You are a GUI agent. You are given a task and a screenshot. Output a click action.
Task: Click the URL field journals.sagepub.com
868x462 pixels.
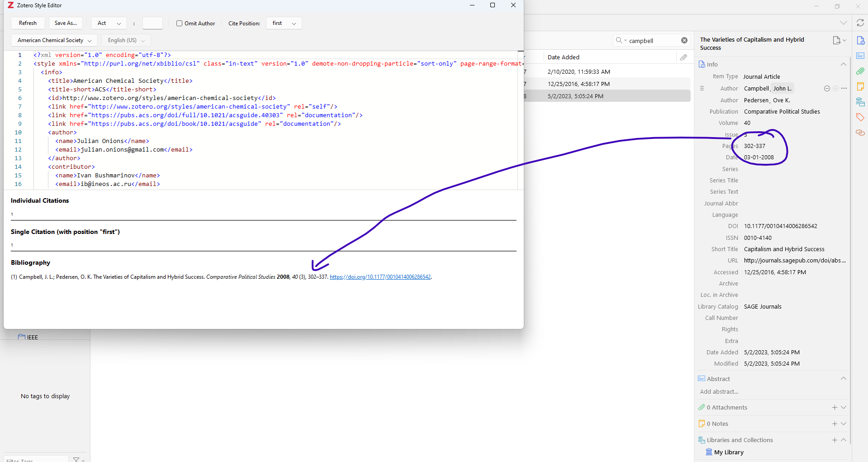tap(794, 260)
